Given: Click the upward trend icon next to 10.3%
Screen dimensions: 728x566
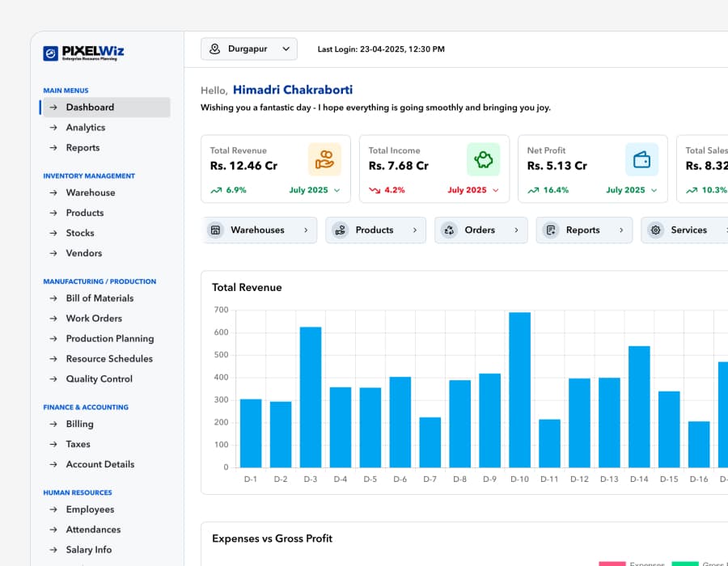Looking at the screenshot, I should [692, 190].
